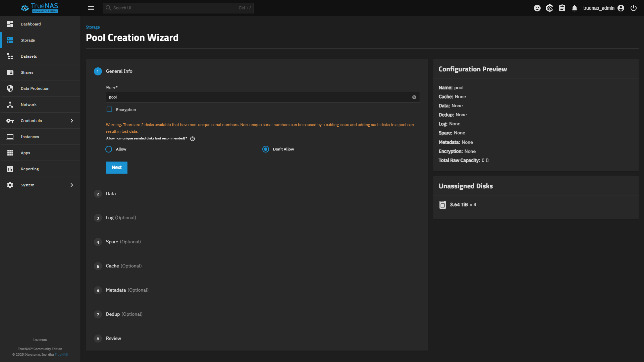Go to Data Protection page

(35, 88)
